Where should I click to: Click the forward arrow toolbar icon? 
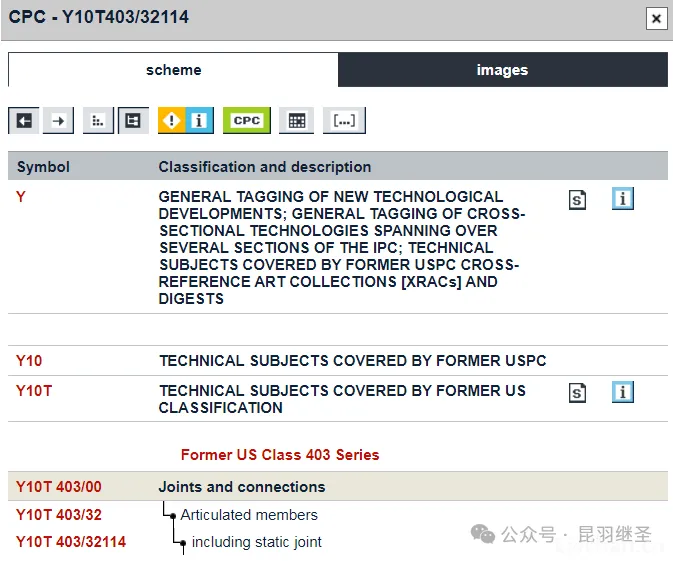[x=59, y=121]
